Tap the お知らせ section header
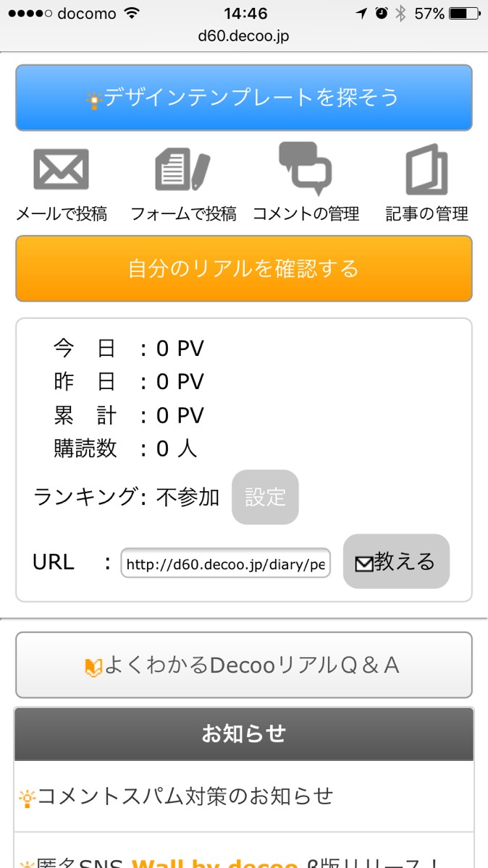The image size is (488, 868). coord(244,734)
